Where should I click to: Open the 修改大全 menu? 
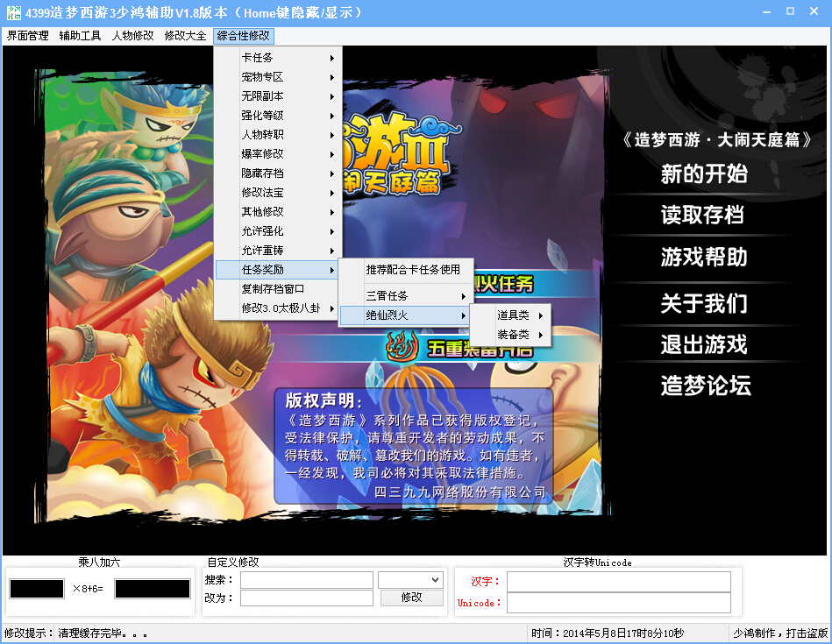[x=185, y=36]
